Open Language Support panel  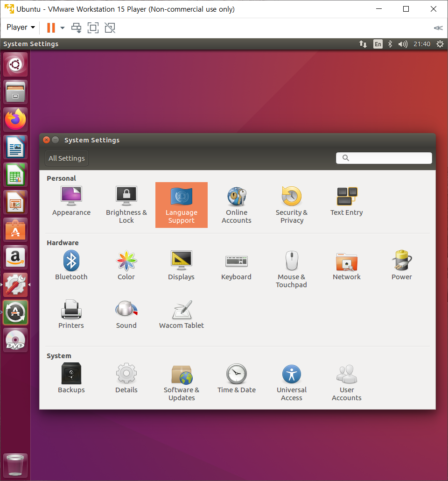pos(181,205)
